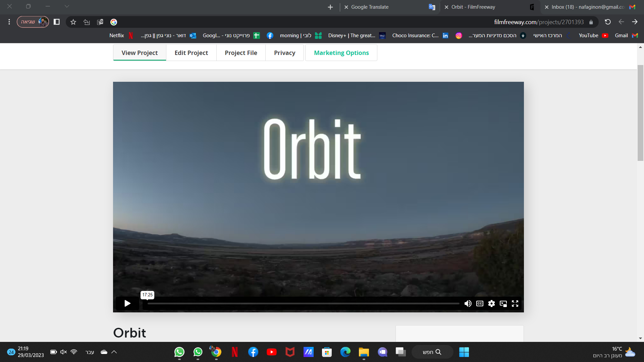Open the video quality settings gear
The image size is (644, 362).
tap(491, 303)
